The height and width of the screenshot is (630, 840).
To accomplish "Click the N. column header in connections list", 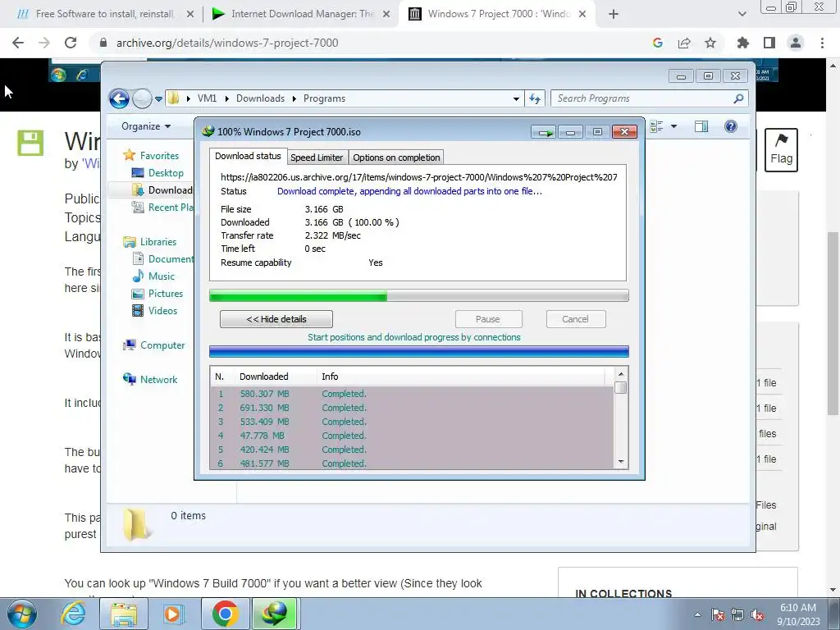I will pos(221,377).
